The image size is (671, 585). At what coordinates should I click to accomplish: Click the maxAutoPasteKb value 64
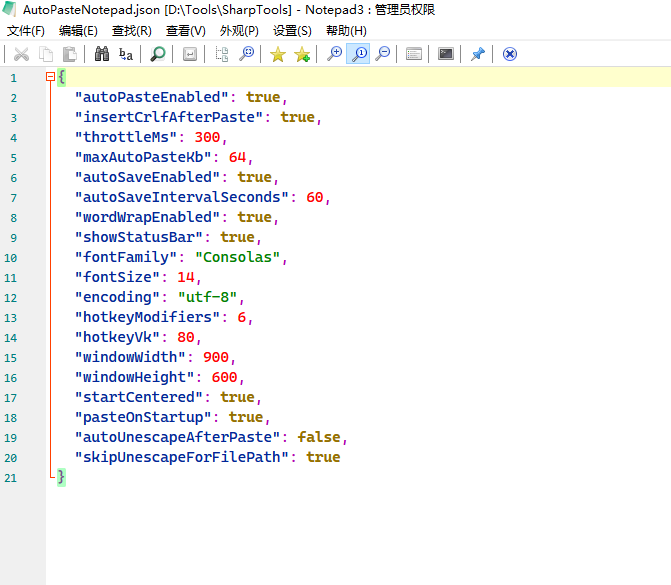click(238, 157)
